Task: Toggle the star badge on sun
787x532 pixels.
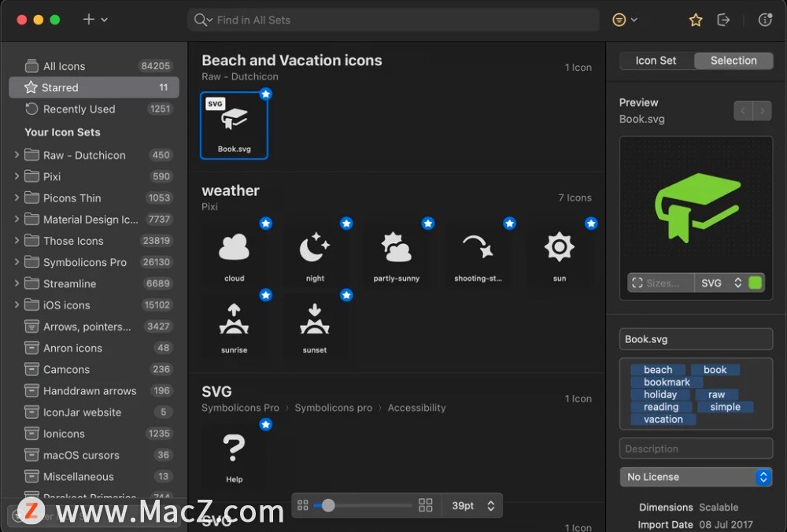Action: [591, 224]
